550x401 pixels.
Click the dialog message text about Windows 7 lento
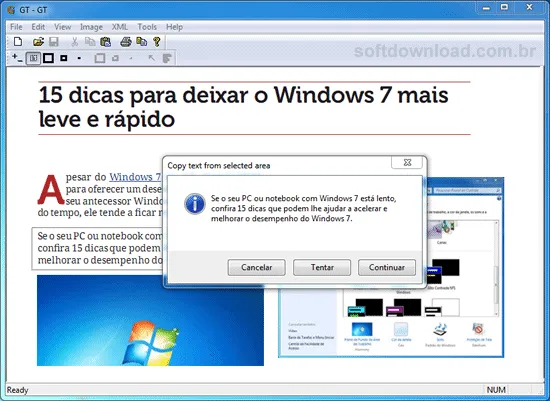(303, 208)
